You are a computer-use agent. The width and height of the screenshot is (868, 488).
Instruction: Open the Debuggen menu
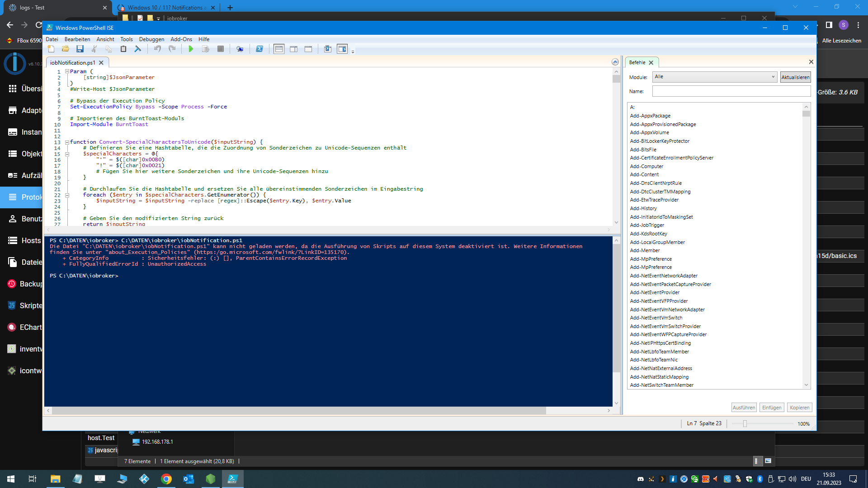[x=151, y=39]
